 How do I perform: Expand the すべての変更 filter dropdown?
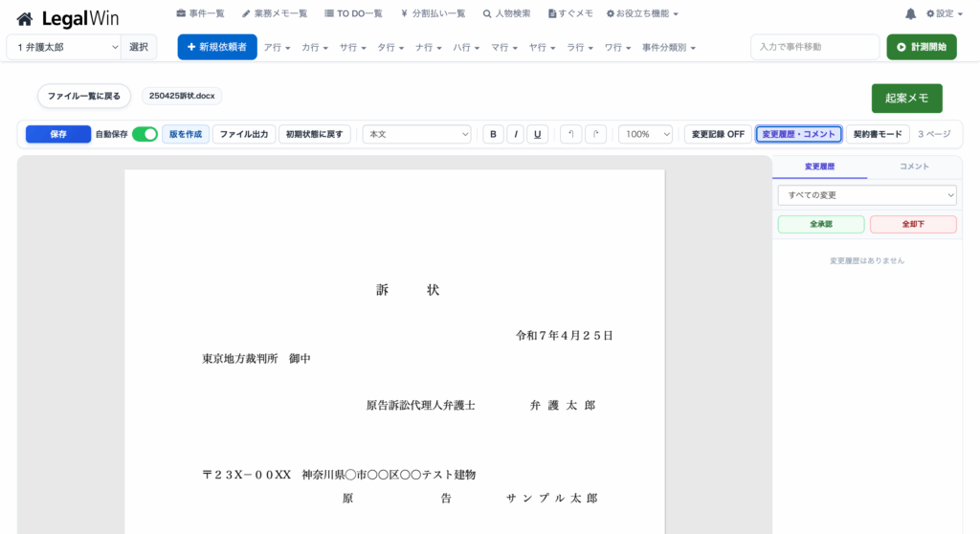pos(866,195)
